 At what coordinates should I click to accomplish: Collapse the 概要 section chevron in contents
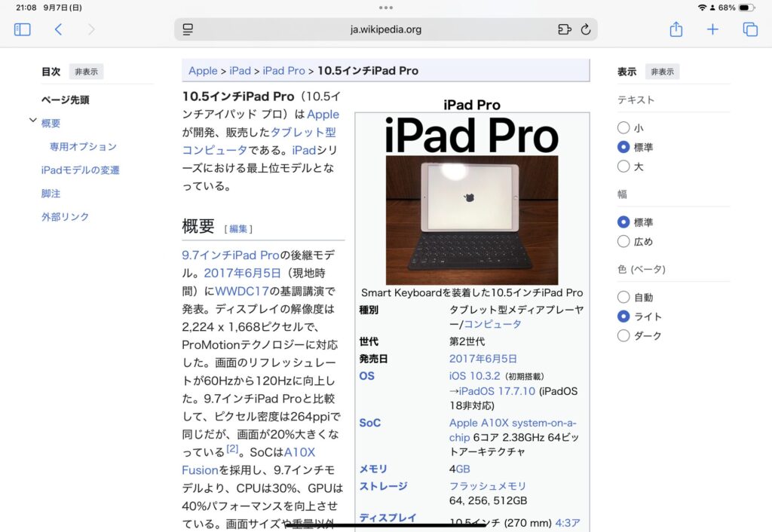pos(32,120)
